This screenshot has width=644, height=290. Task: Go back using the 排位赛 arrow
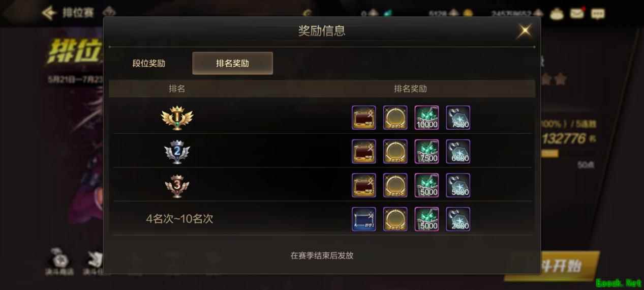pyautogui.click(x=49, y=13)
